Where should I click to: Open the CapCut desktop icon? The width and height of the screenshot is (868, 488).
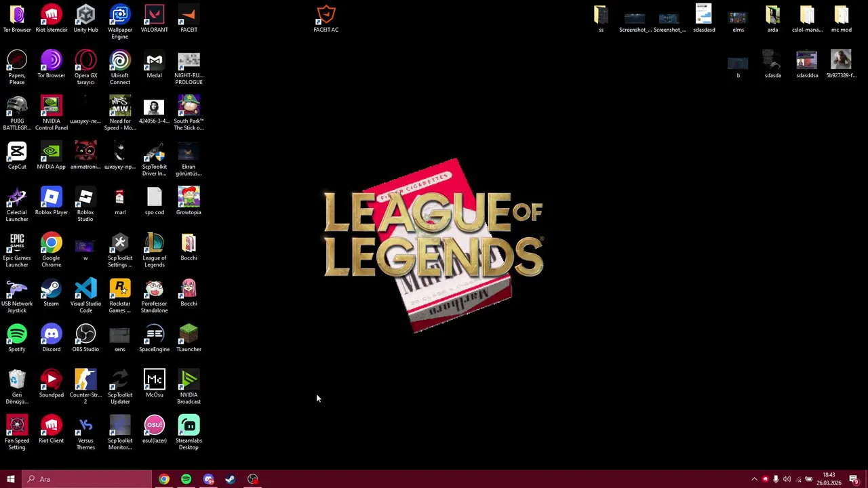point(17,156)
